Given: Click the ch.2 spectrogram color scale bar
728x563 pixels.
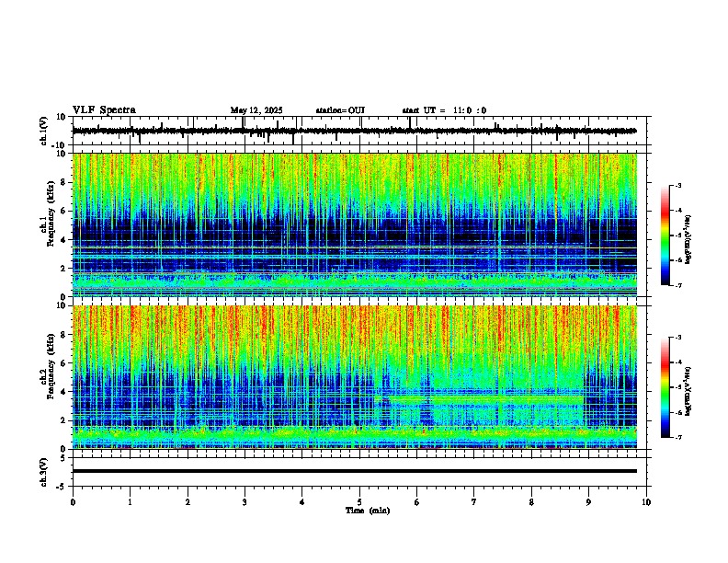Looking at the screenshot, I should [665, 387].
